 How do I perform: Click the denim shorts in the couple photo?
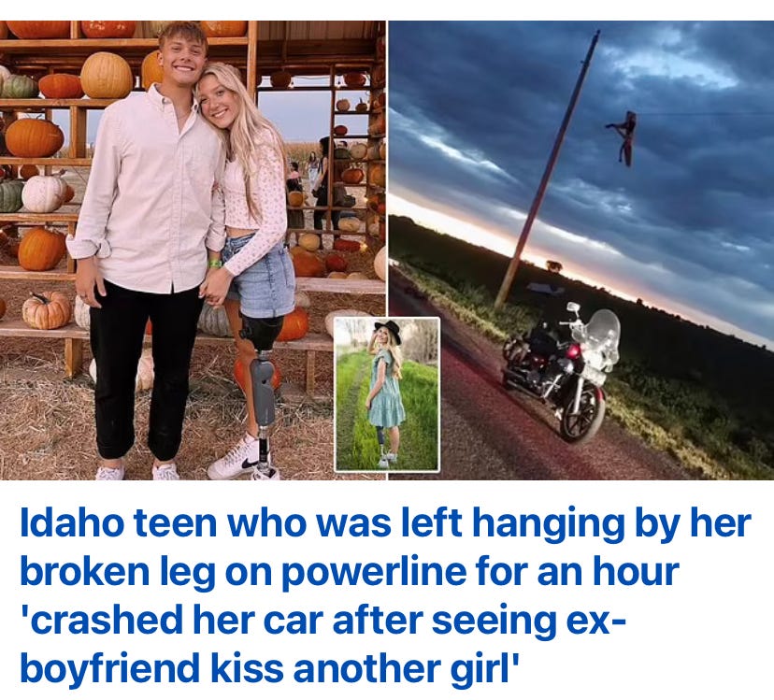(259, 277)
